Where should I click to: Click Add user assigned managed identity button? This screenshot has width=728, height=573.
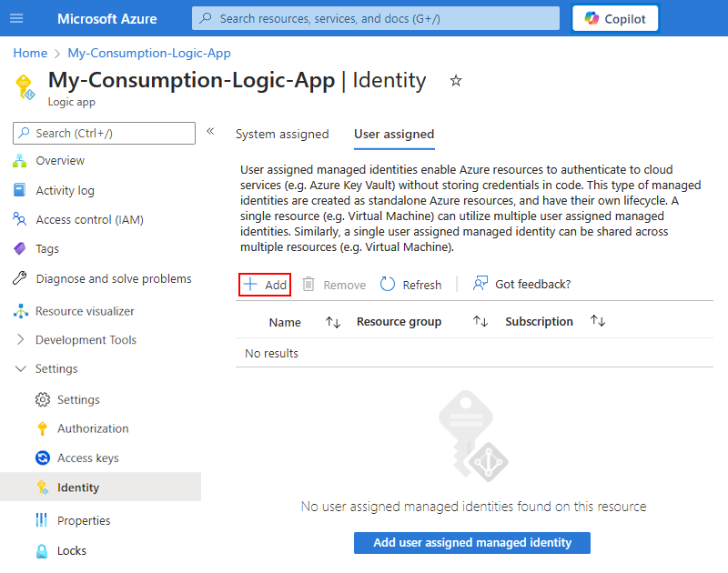(x=472, y=542)
